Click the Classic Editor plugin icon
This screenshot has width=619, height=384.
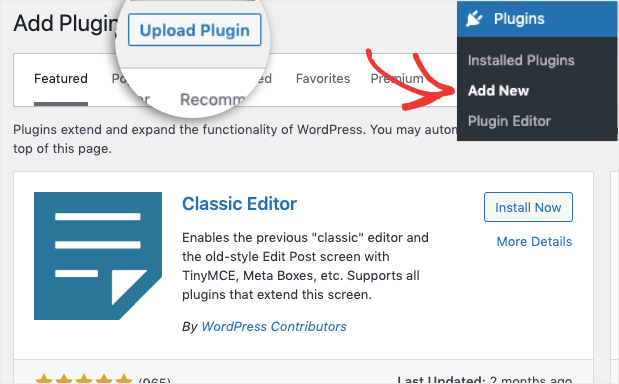tap(98, 256)
